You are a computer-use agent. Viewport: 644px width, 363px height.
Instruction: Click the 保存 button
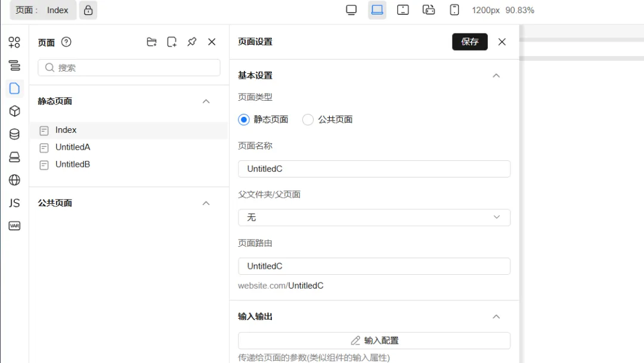pyautogui.click(x=470, y=42)
